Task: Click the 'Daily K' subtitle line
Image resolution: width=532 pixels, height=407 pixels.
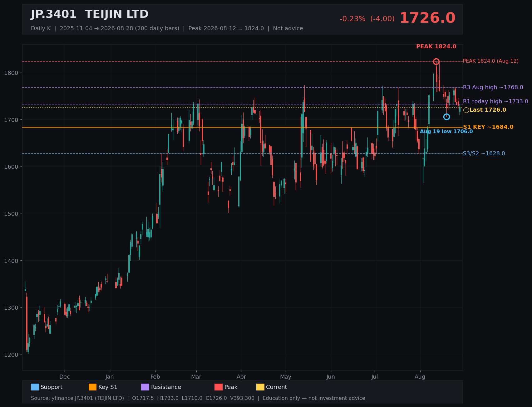Action: (x=167, y=28)
